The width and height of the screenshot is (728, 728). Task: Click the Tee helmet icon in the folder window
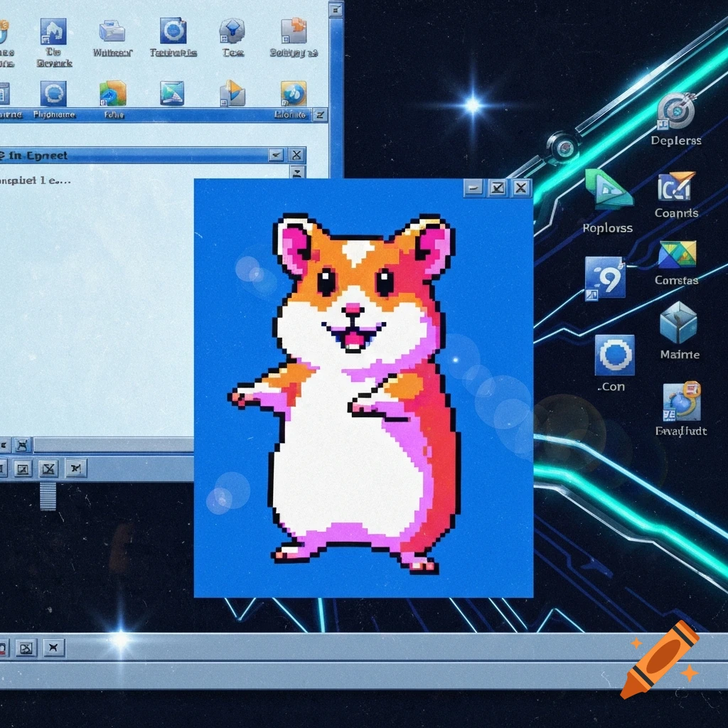pyautogui.click(x=231, y=30)
